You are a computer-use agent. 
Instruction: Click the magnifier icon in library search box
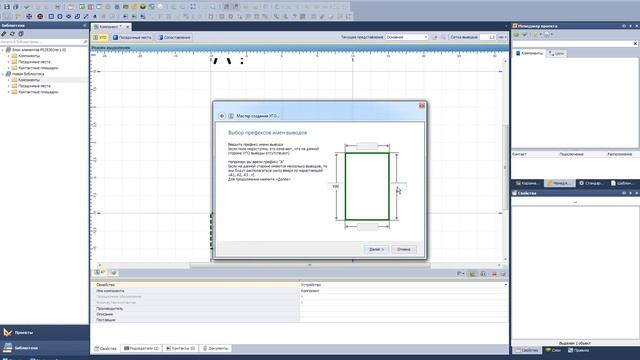click(x=85, y=42)
